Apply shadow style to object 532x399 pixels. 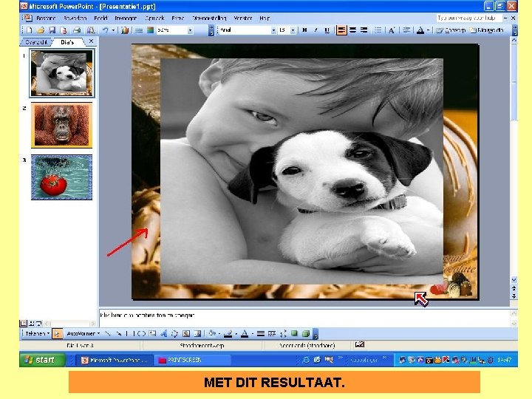[x=294, y=333]
